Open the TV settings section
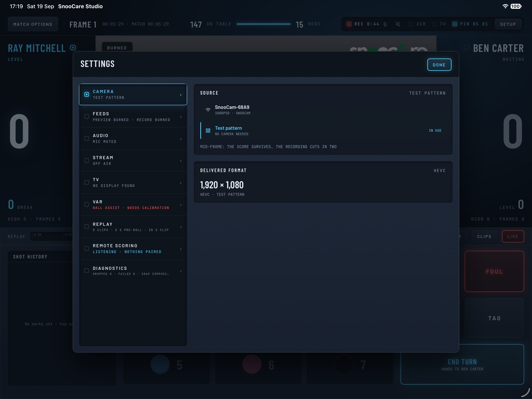 click(x=133, y=182)
